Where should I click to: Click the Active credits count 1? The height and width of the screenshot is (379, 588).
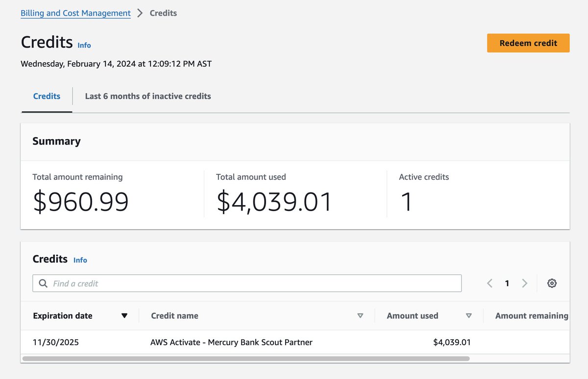click(x=406, y=202)
